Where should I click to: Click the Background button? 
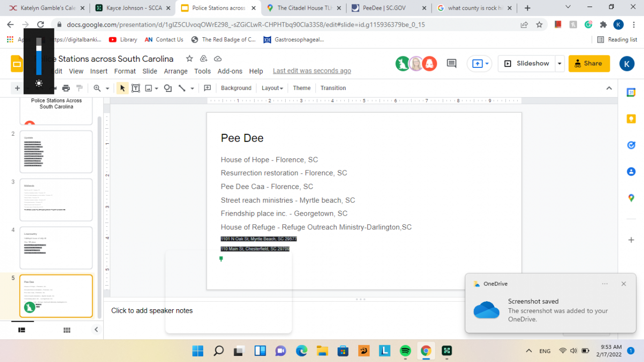236,88
